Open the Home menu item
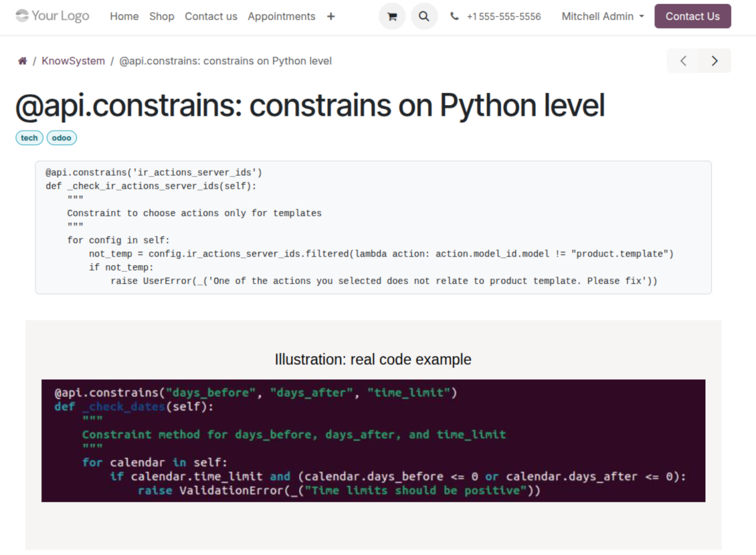756x555 pixels. click(124, 16)
